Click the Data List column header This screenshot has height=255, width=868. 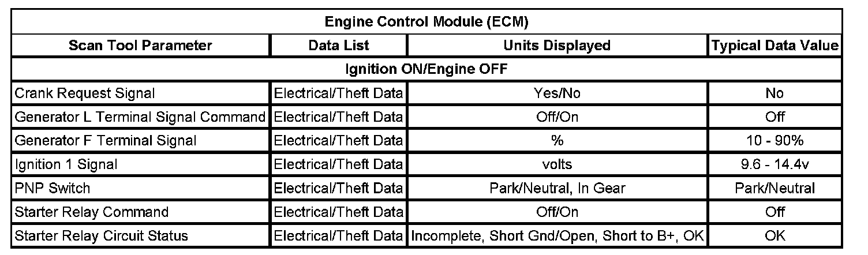[x=338, y=45]
